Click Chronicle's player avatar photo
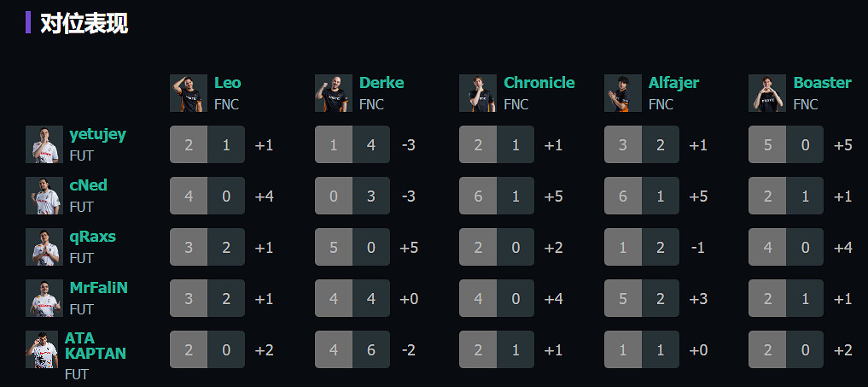 click(x=478, y=93)
